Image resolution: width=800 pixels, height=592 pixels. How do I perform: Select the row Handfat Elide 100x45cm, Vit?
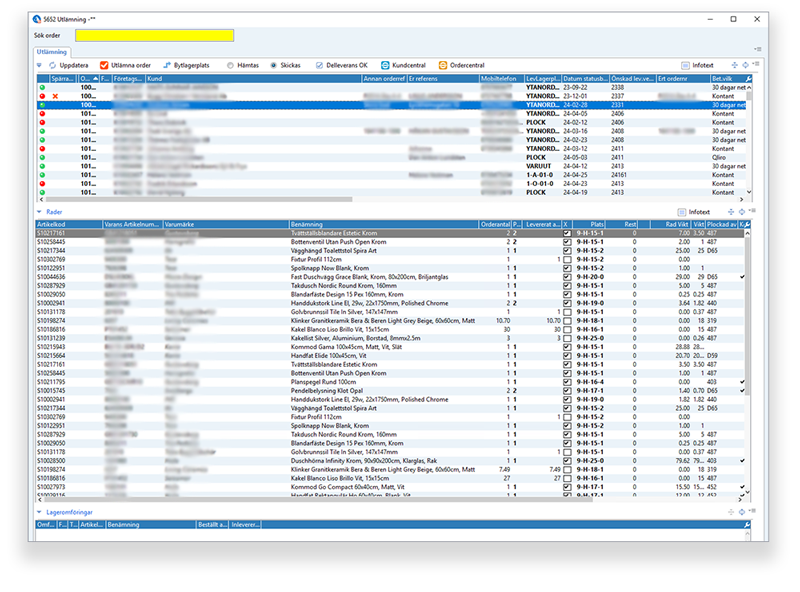tap(390, 355)
